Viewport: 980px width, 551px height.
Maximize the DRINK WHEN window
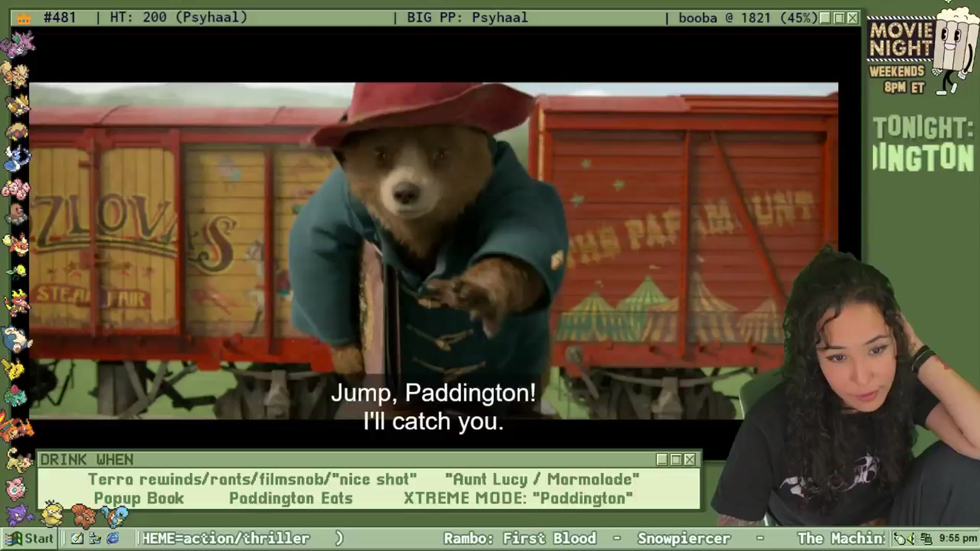[676, 460]
